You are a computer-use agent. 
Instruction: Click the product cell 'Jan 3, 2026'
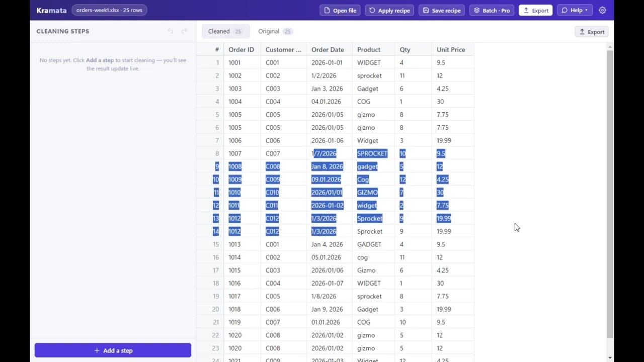coord(329,88)
